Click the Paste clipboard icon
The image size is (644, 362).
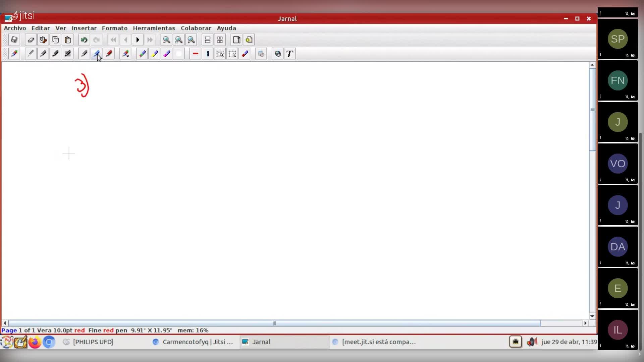(x=68, y=40)
